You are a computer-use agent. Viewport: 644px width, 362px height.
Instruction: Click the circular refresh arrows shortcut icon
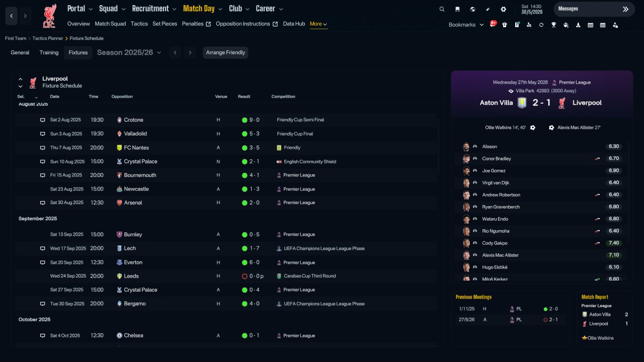click(x=541, y=25)
